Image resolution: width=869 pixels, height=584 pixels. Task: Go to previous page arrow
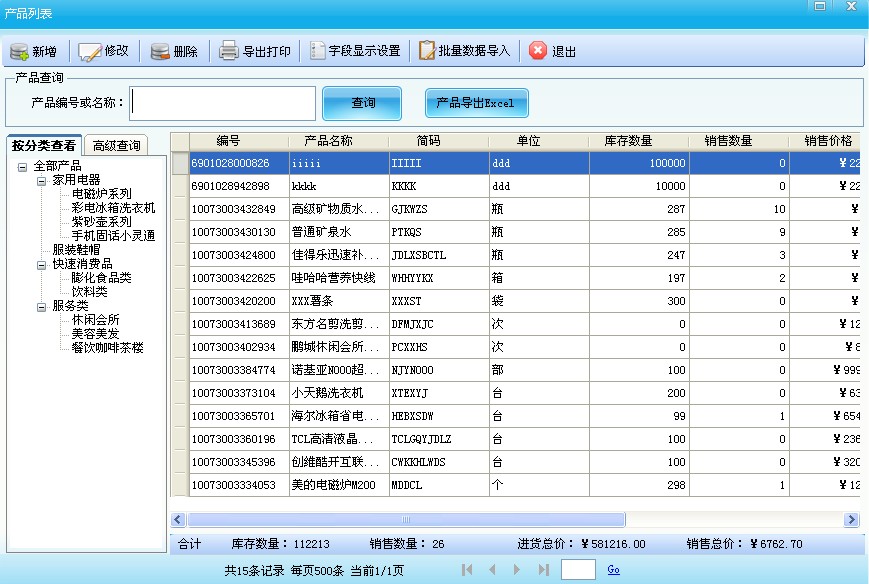(492, 570)
